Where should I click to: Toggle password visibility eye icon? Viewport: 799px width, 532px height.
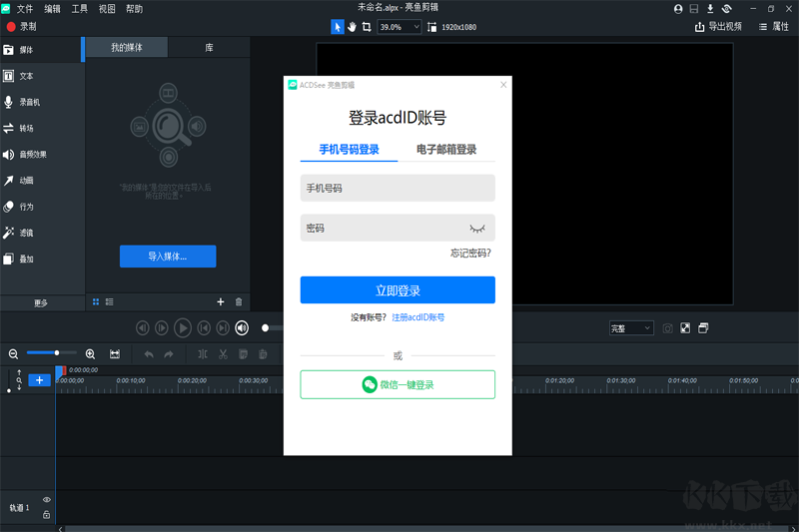[x=477, y=229]
